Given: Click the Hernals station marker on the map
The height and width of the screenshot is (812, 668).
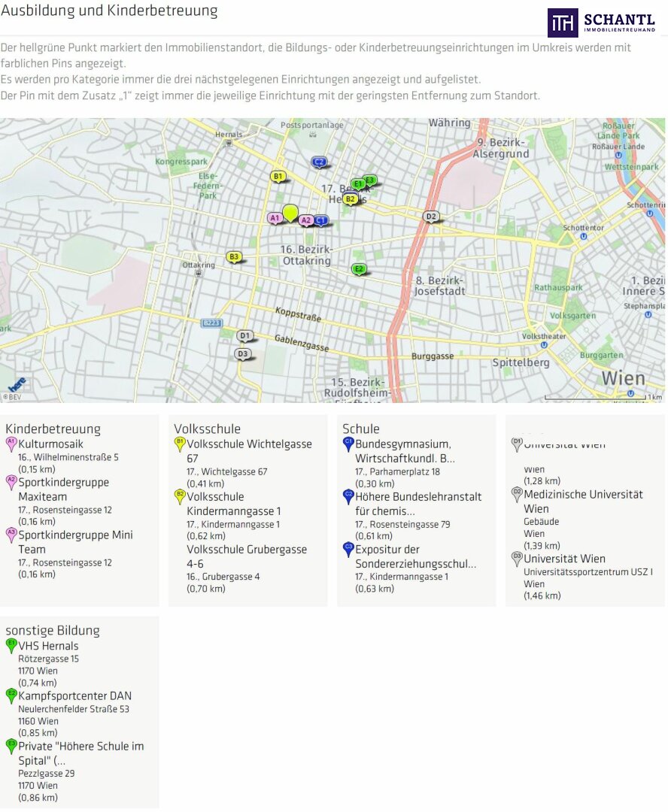Looking at the screenshot, I should pyautogui.click(x=229, y=142).
